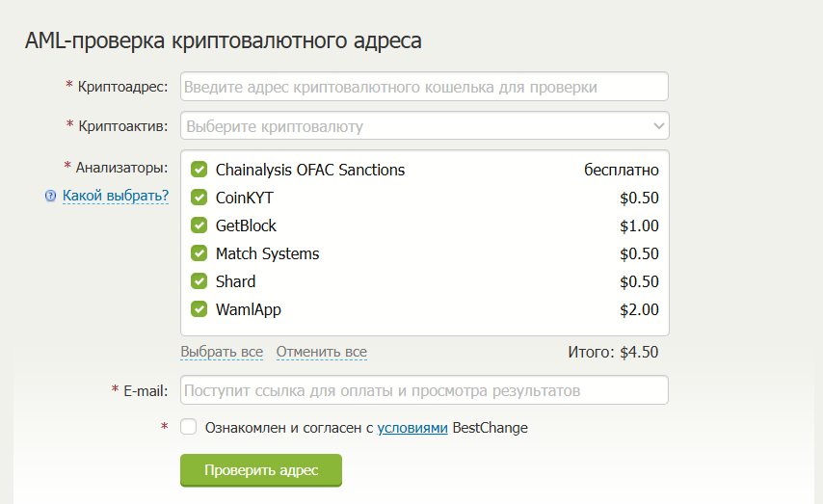
Task: Click the Криптоадрес wallet address field
Action: click(x=424, y=87)
